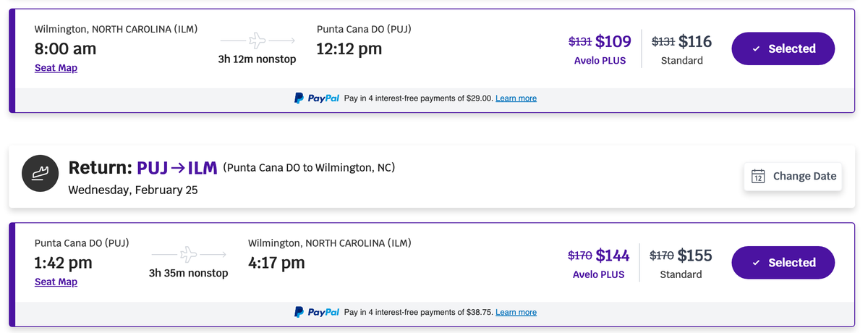Click the PayPal logo under the 1:42 pm flight

coord(317,313)
